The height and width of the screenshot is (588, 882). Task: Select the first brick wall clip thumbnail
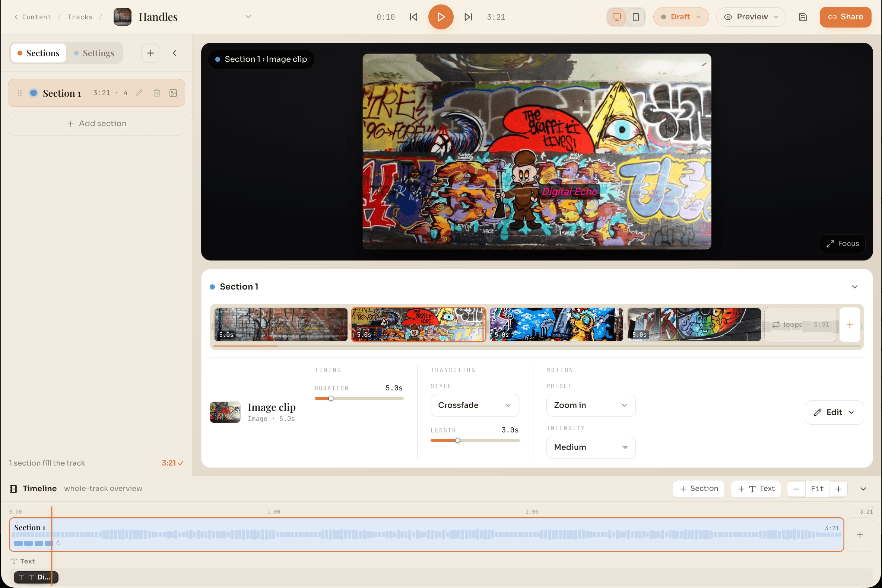pos(281,325)
